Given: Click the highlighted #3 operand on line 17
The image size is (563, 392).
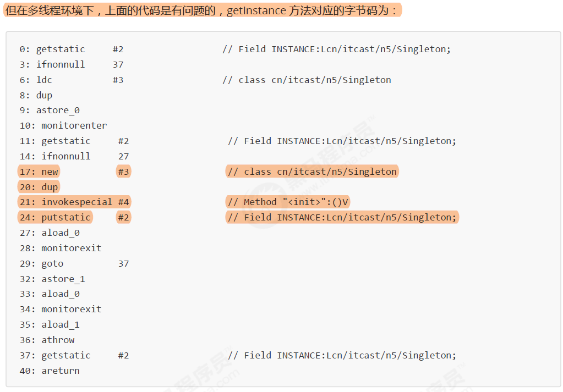Looking at the screenshot, I should [123, 172].
